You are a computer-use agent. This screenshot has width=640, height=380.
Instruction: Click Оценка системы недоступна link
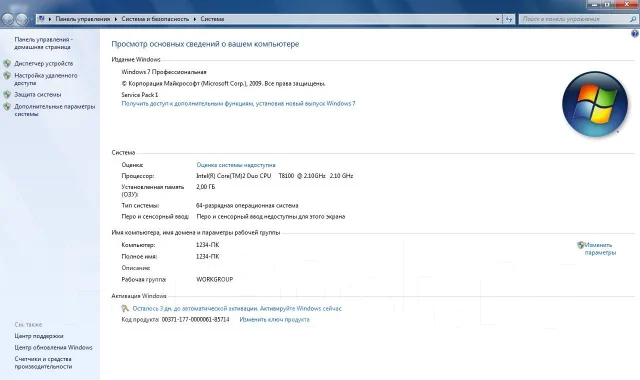[236, 165]
